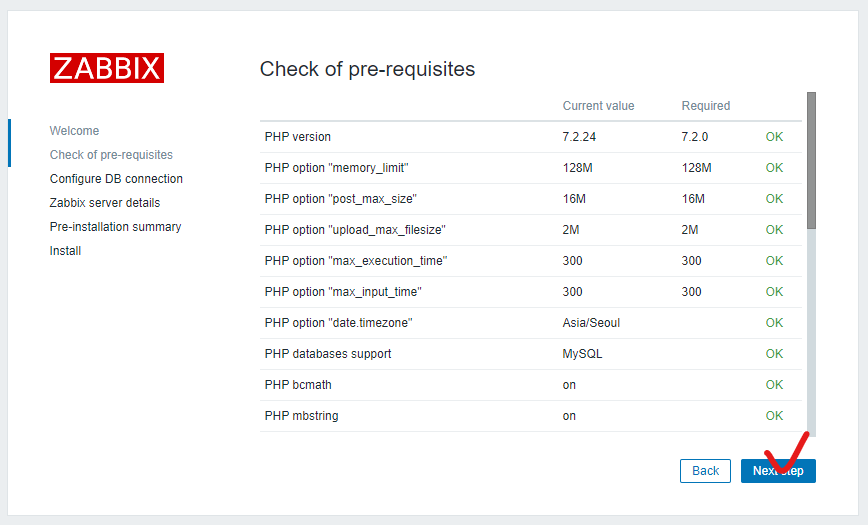Click the Next step button

pos(778,471)
